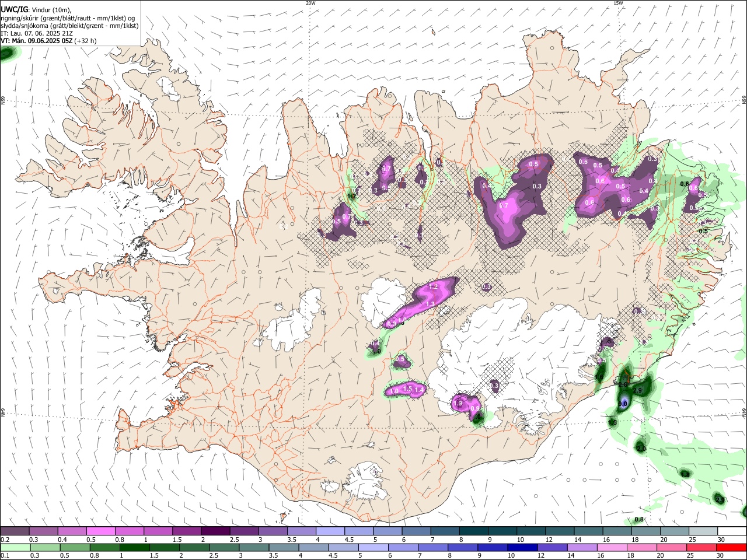
Task: Click the 'UWC/IG' title text
Action: coord(15,9)
